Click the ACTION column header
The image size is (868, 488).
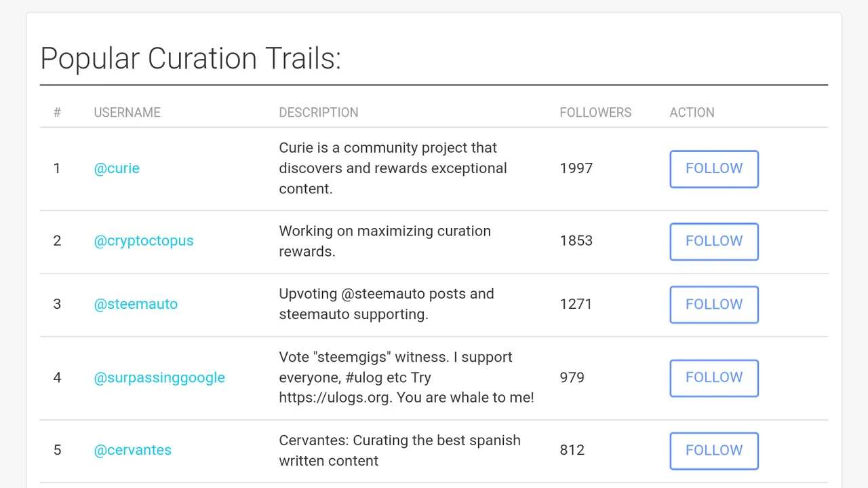click(692, 113)
